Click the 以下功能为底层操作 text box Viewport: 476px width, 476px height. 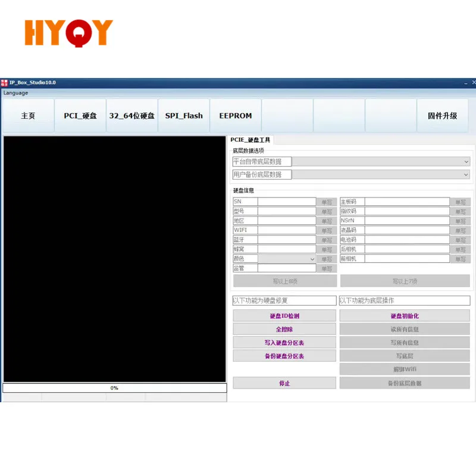[405, 300]
